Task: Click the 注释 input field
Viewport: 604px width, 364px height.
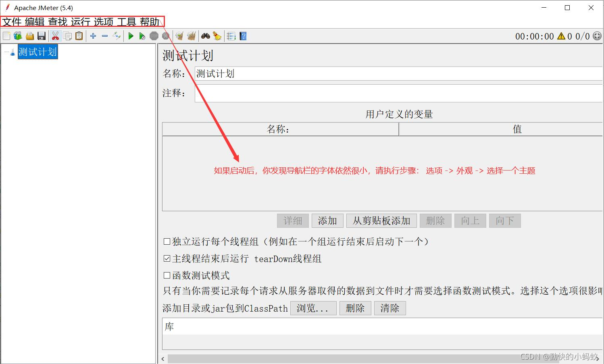Action: [399, 93]
